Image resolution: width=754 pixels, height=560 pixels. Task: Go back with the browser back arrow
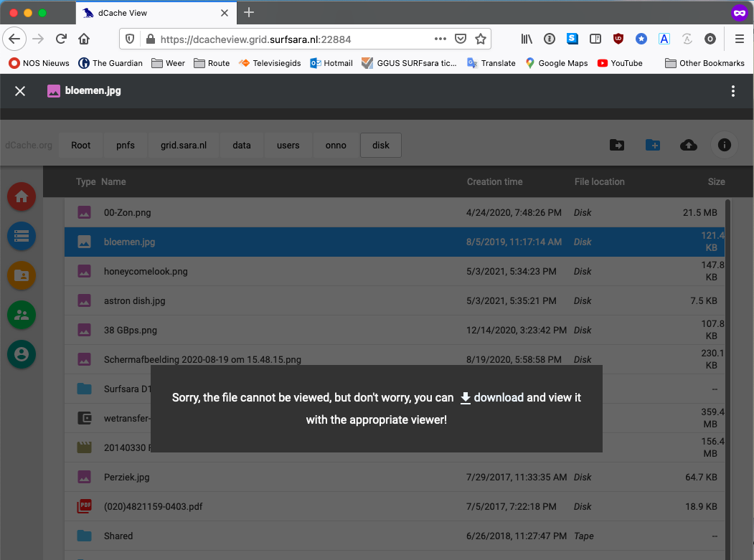click(14, 39)
